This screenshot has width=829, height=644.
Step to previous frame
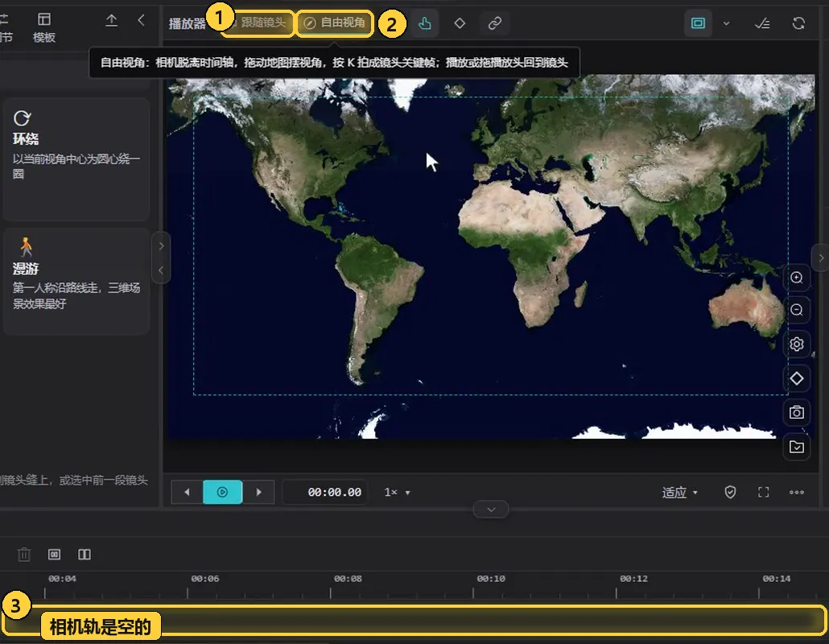coord(188,492)
